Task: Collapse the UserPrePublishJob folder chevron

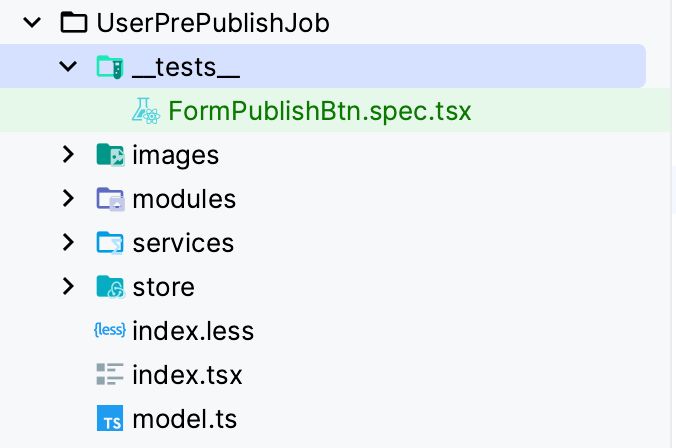Action: [x=32, y=22]
